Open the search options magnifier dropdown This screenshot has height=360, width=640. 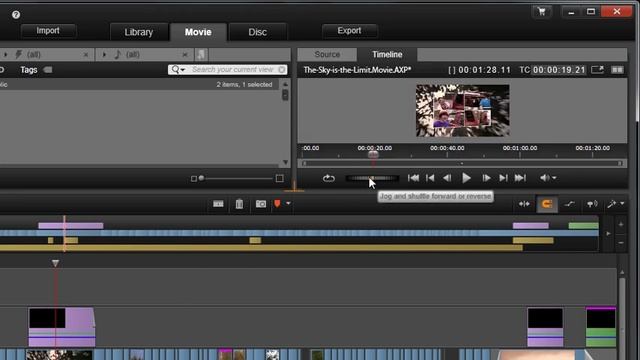pos(178,70)
